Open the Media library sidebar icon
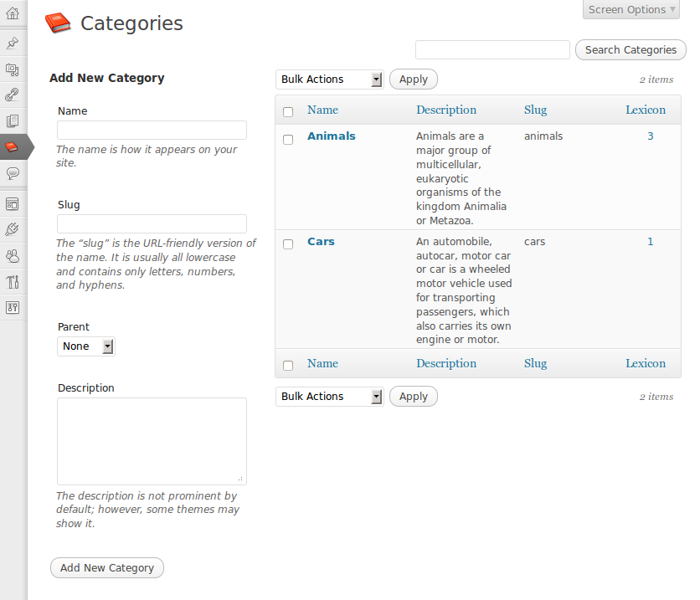 [13, 69]
